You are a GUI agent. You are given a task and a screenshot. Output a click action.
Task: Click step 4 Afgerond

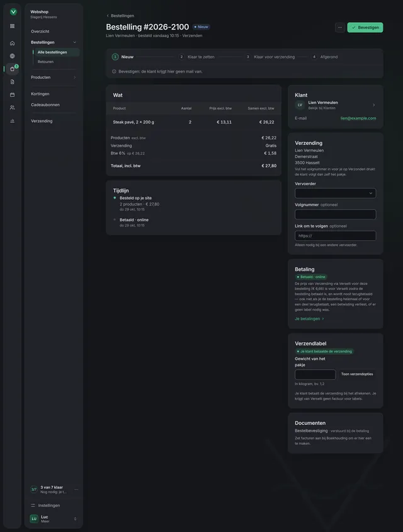coord(325,57)
